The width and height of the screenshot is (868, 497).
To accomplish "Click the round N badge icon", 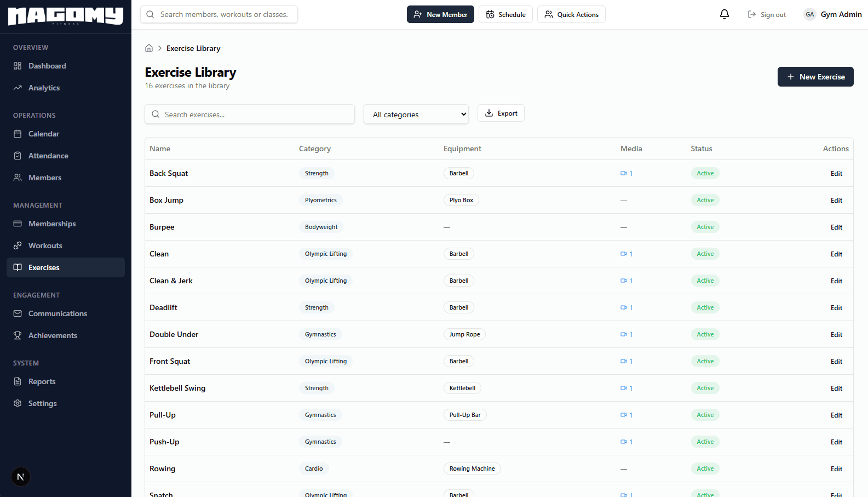I will (21, 477).
